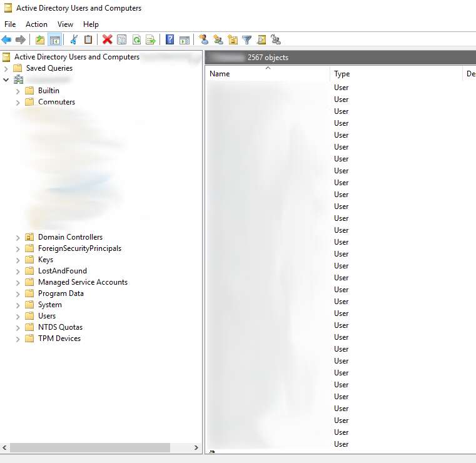Expand the Users container
This screenshot has height=463, width=476.
18,317
